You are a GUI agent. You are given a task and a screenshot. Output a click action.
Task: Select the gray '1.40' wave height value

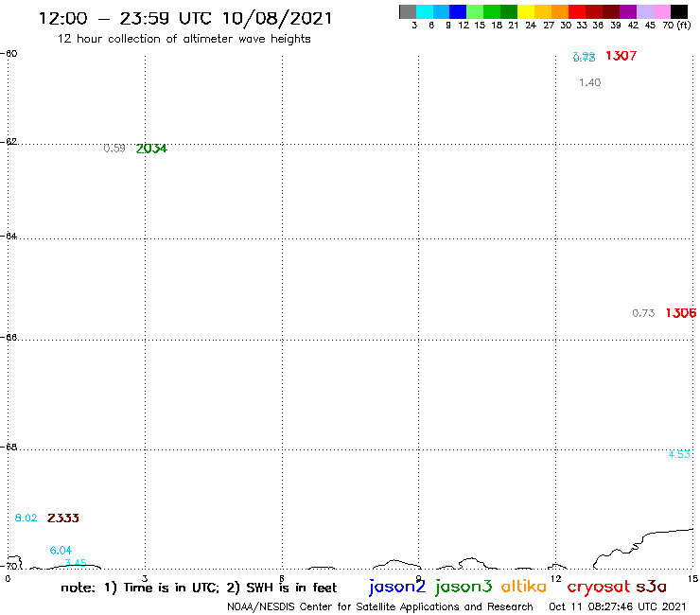pyautogui.click(x=589, y=82)
